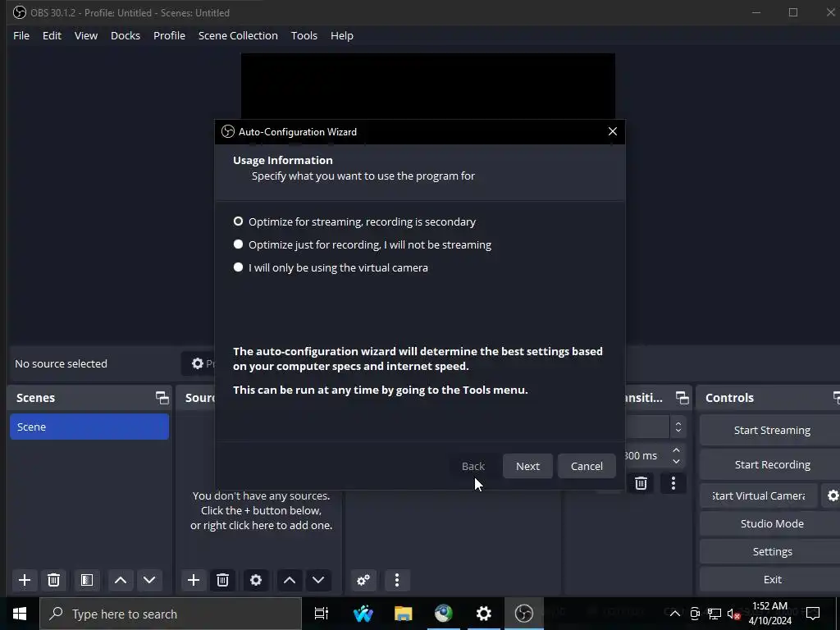Open notification center icon

(x=813, y=614)
